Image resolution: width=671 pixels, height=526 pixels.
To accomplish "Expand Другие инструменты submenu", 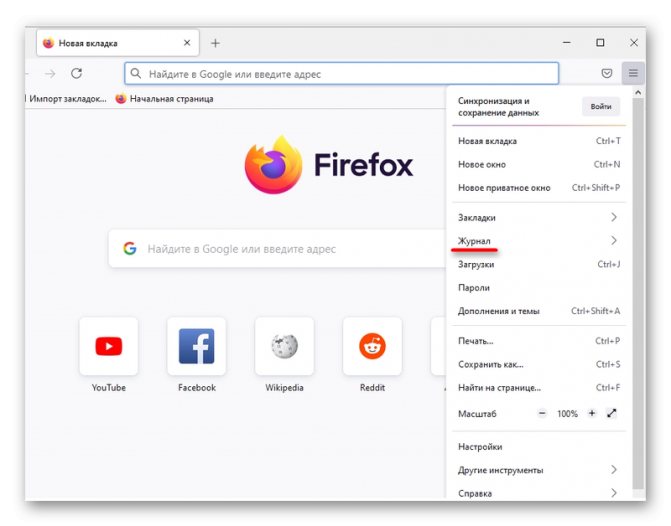I will [539, 470].
